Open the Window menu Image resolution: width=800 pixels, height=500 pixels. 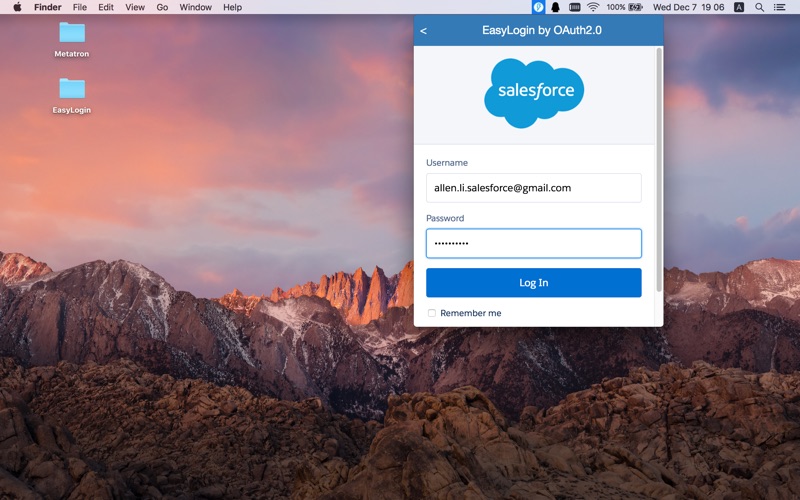[195, 7]
